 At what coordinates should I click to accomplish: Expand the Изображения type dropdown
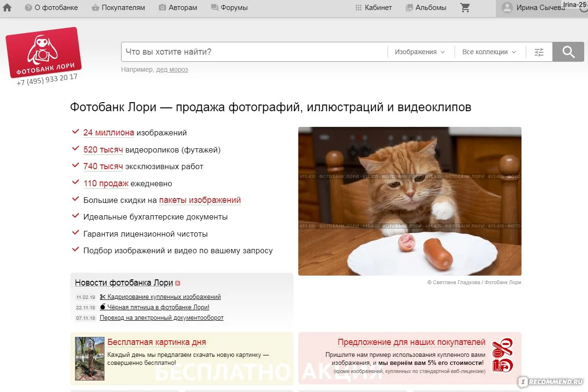point(420,52)
